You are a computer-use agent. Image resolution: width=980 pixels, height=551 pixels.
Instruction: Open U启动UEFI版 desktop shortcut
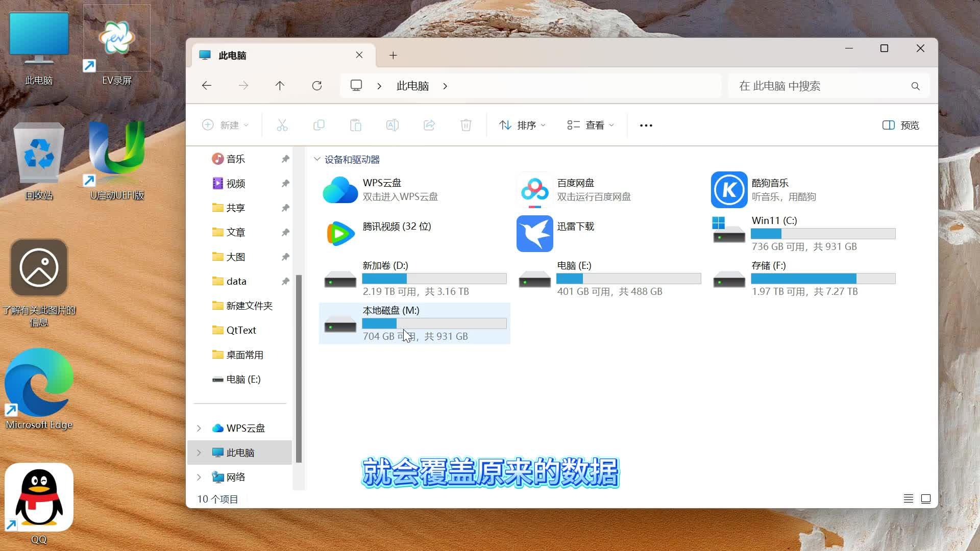click(117, 161)
